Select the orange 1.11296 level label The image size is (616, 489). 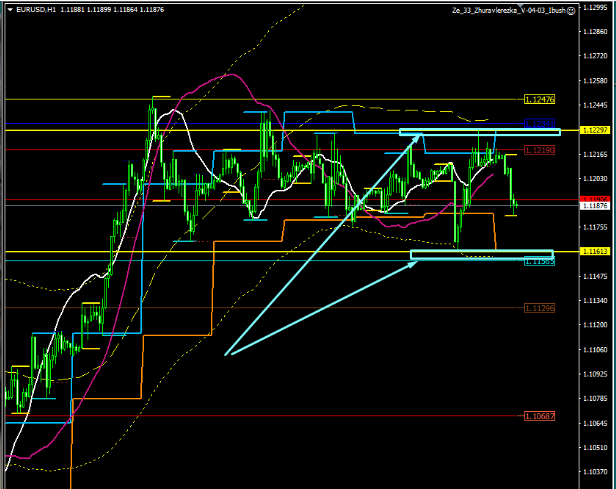tap(539, 308)
